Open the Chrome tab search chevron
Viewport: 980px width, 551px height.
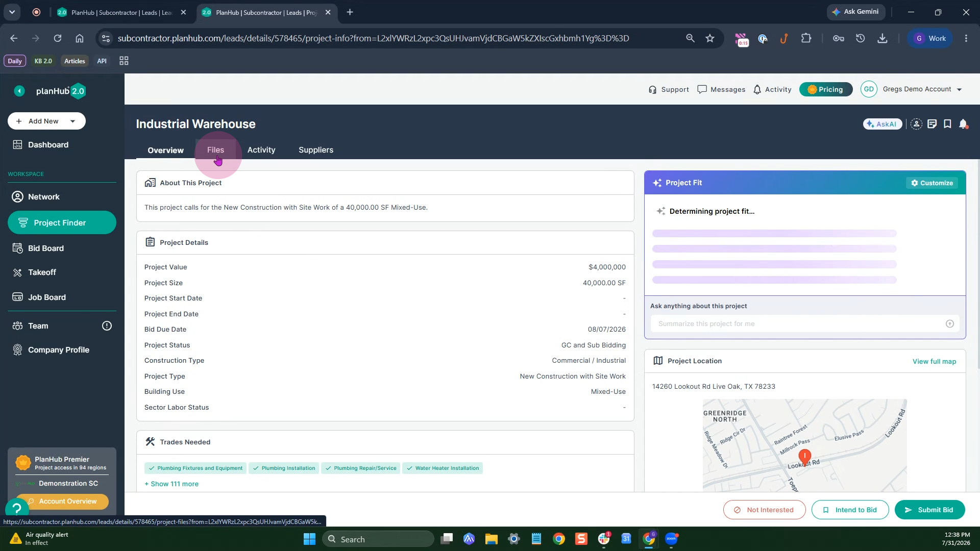point(12,12)
